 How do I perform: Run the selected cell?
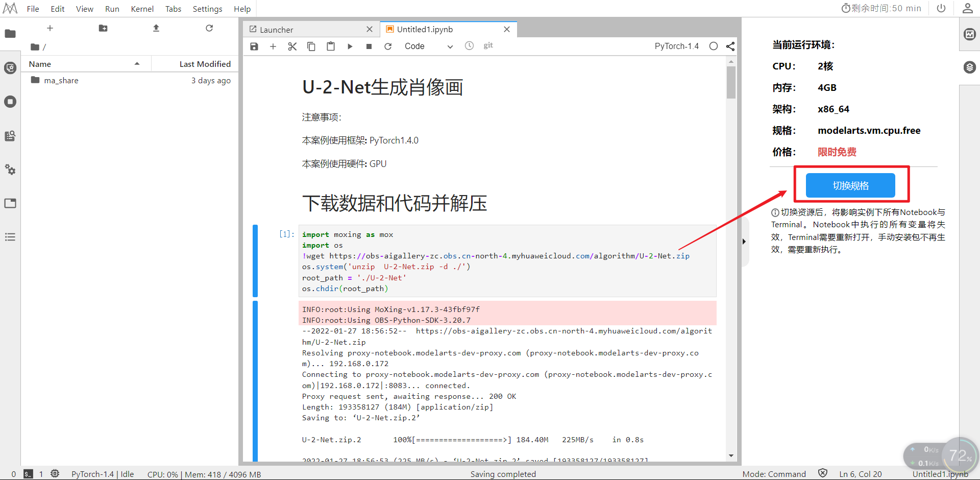(x=350, y=46)
